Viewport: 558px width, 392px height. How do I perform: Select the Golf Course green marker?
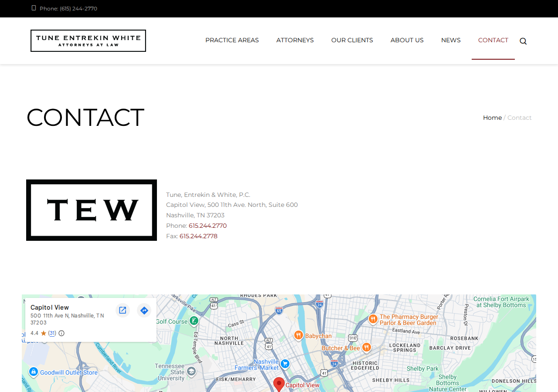(194, 321)
